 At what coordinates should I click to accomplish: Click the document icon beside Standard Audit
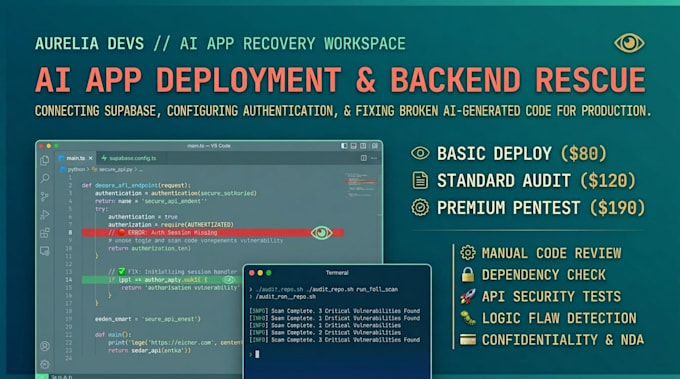[x=420, y=180]
